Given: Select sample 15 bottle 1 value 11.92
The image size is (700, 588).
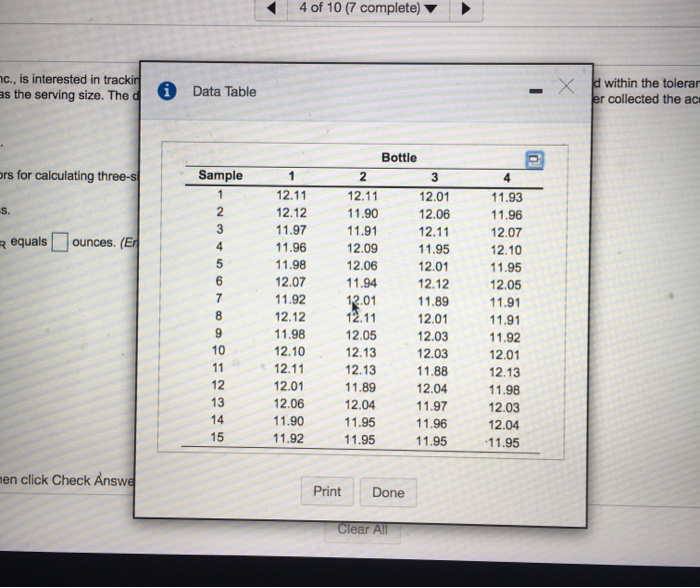Looking at the screenshot, I should (x=288, y=438).
